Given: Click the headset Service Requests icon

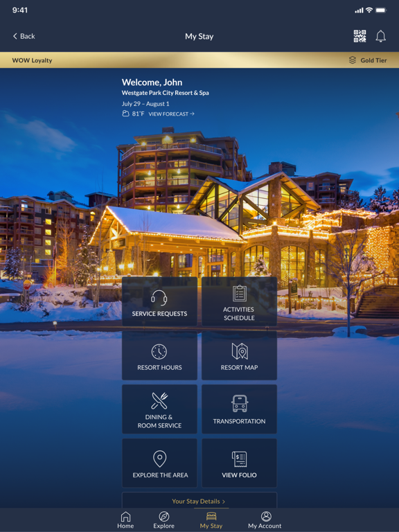Looking at the screenshot, I should click(x=159, y=298).
